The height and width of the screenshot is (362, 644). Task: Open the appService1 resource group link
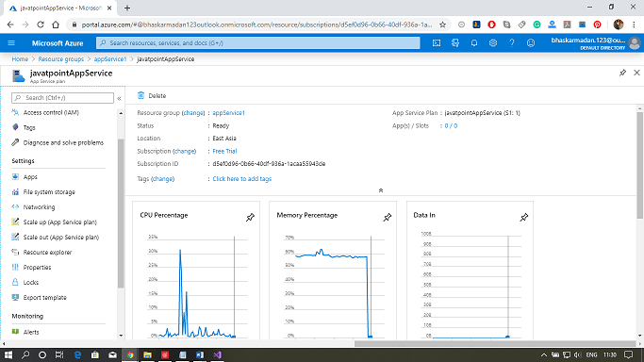click(228, 113)
